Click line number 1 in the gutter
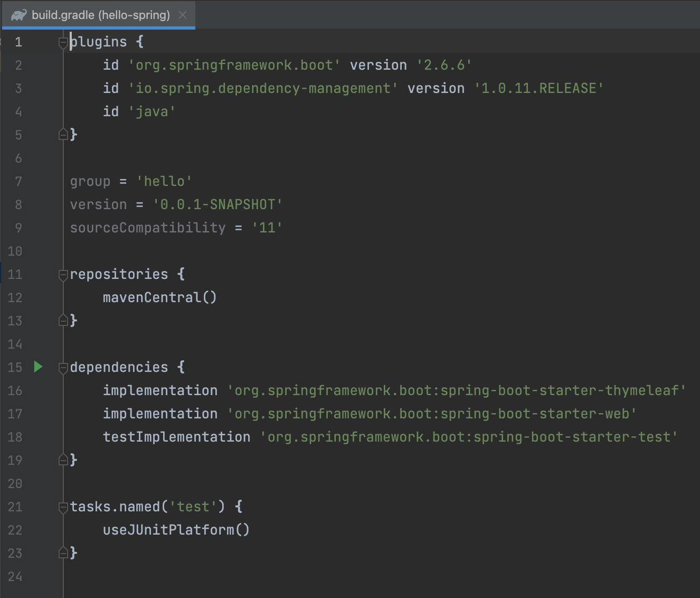The image size is (700, 598). tap(18, 42)
